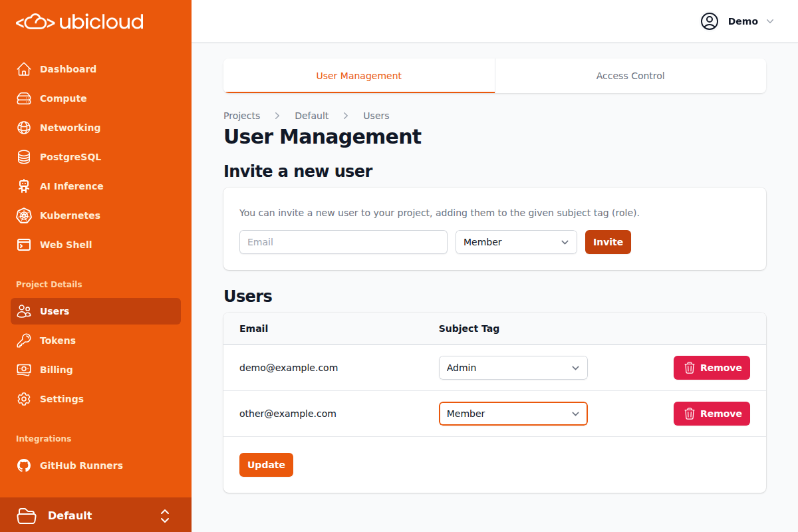
Task: Go to Dashboard in the sidebar
Action: (x=96, y=69)
